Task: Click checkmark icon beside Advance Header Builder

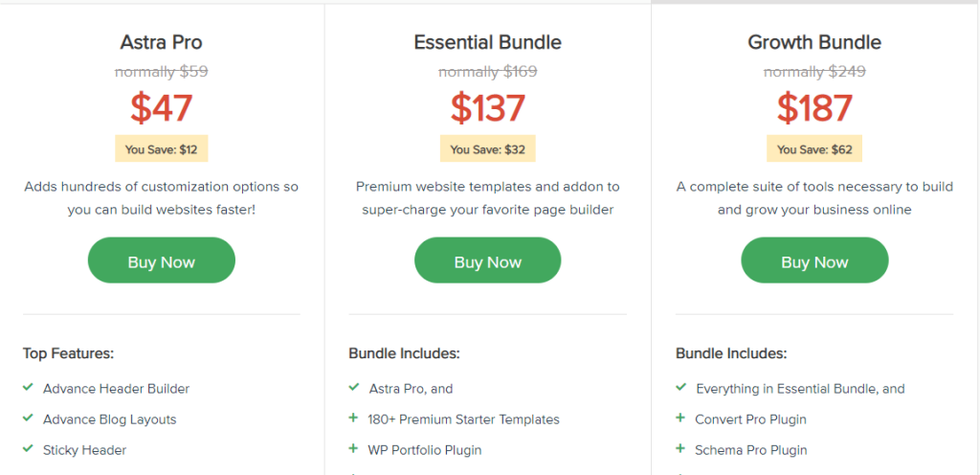Action: tap(28, 388)
